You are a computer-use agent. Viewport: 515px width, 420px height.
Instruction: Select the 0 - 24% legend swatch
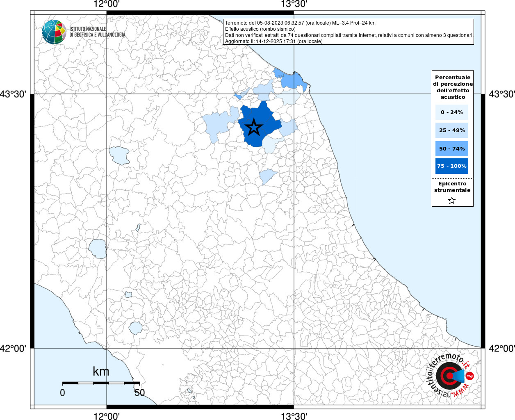[x=452, y=112]
